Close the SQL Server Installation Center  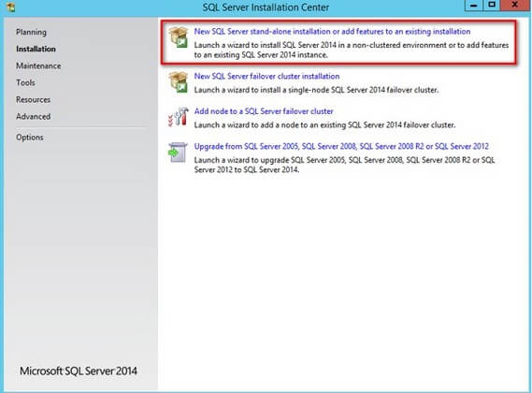point(514,5)
